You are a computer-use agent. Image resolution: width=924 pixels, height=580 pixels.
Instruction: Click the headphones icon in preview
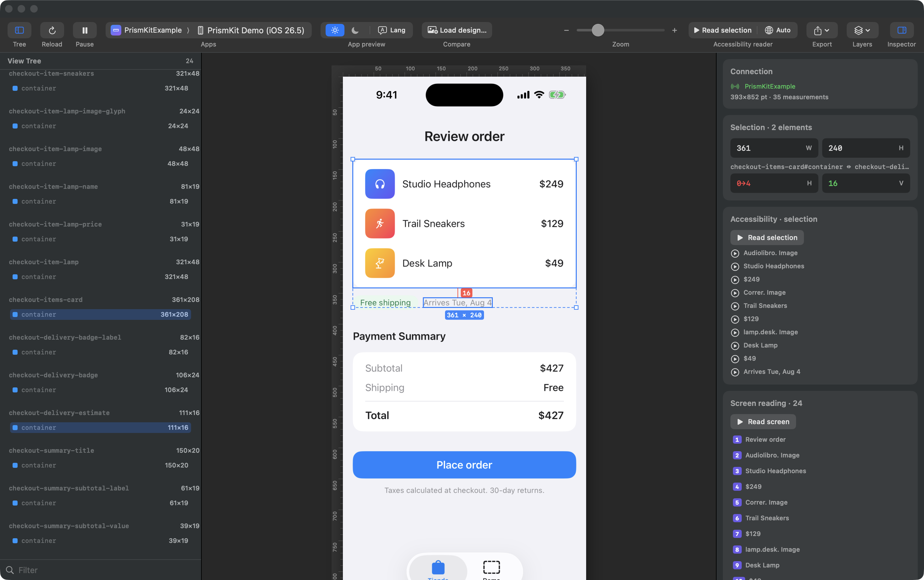tap(380, 184)
